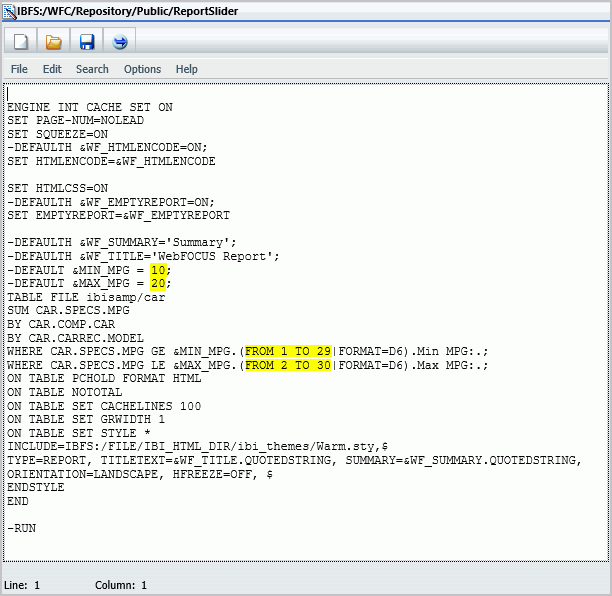The image size is (612, 596).
Task: Click the SET HTMLENCODE=&WF_HTMLENCODE line
Action: 111,161
